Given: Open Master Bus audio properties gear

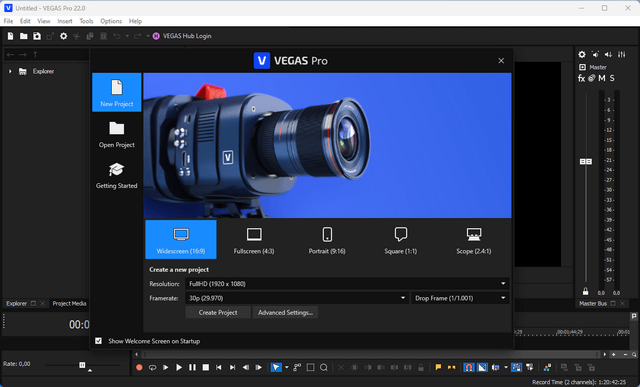Looking at the screenshot, I should pos(582,54).
